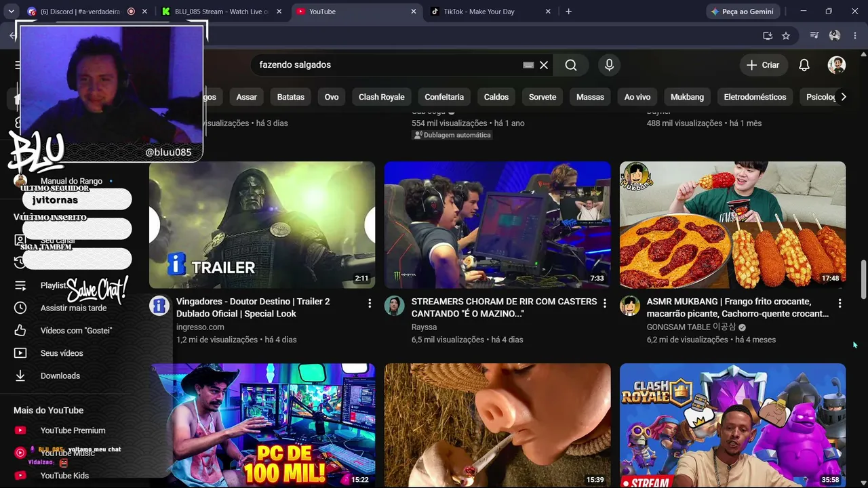Open the GONGSAM TABLE channel name link
The image size is (868, 488).
(x=691, y=327)
